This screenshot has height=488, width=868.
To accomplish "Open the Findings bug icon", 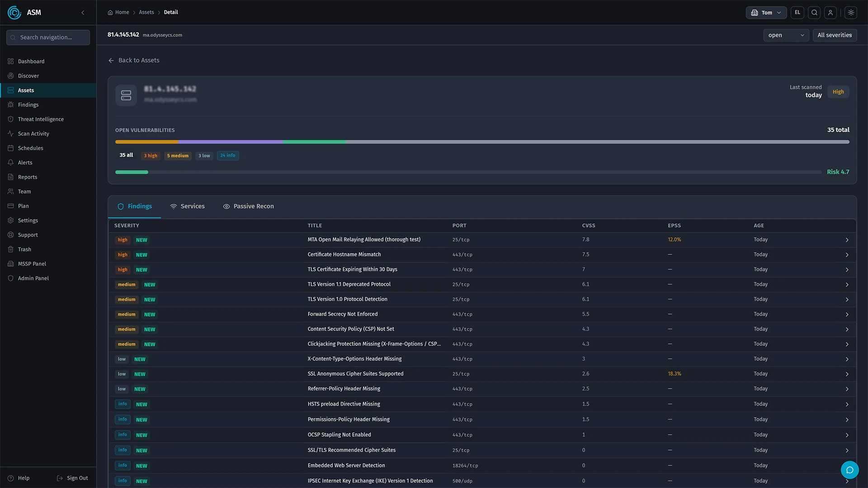I will point(11,105).
